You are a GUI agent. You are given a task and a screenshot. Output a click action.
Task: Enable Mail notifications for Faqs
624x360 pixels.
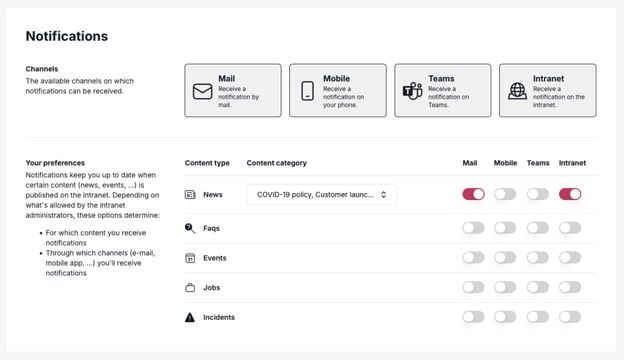tap(473, 228)
